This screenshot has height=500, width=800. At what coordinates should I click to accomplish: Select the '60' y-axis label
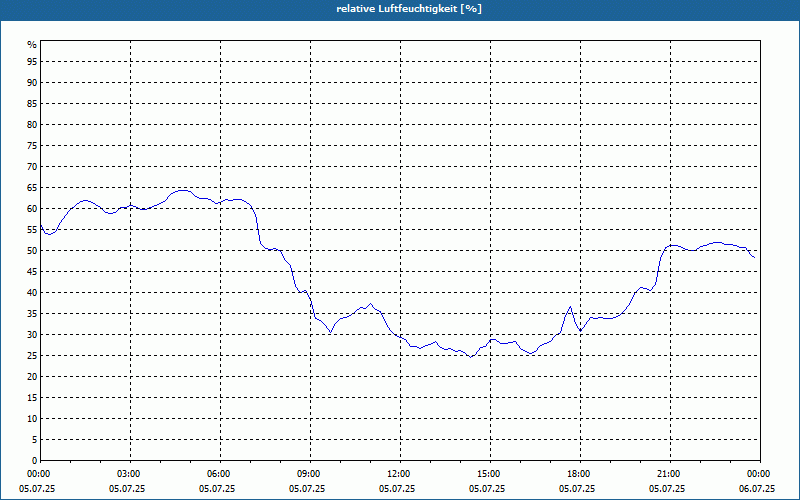click(32, 209)
